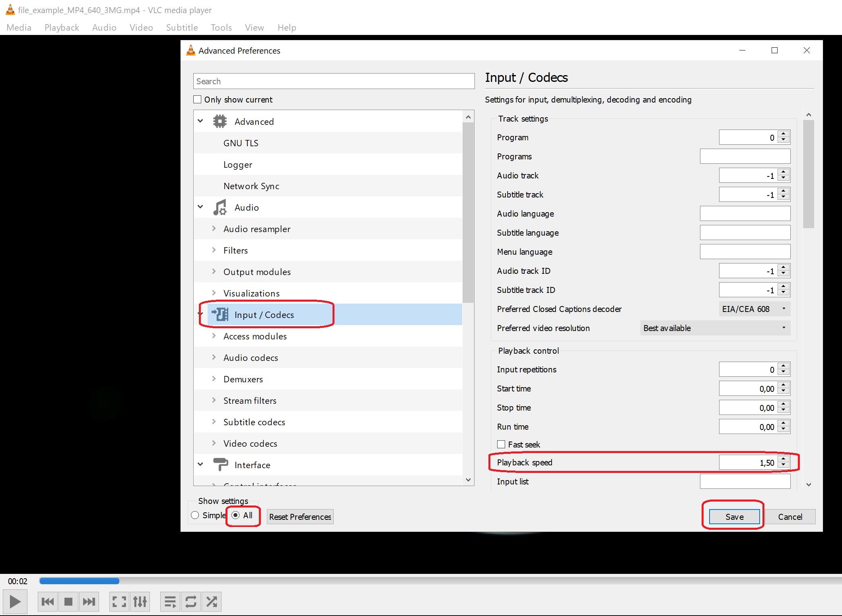The width and height of the screenshot is (842, 616).
Task: Click inside the preferences Search field
Action: pyautogui.click(x=333, y=81)
